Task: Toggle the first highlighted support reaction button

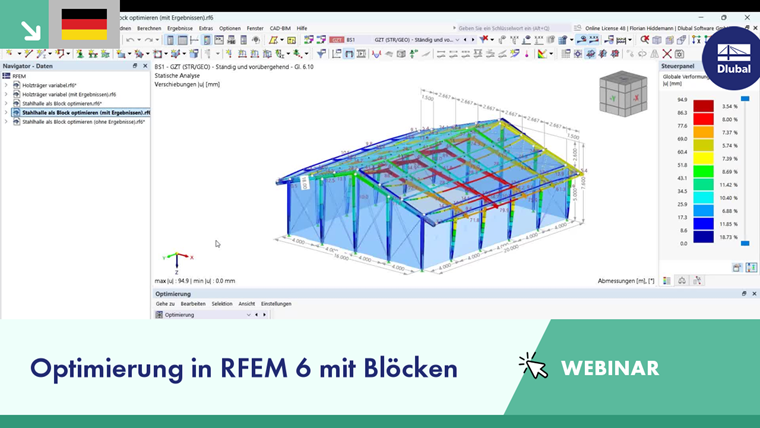Action: [582, 40]
